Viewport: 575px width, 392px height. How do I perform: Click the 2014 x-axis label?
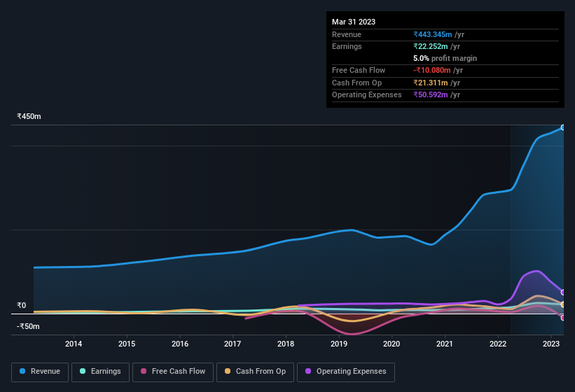[x=74, y=344]
